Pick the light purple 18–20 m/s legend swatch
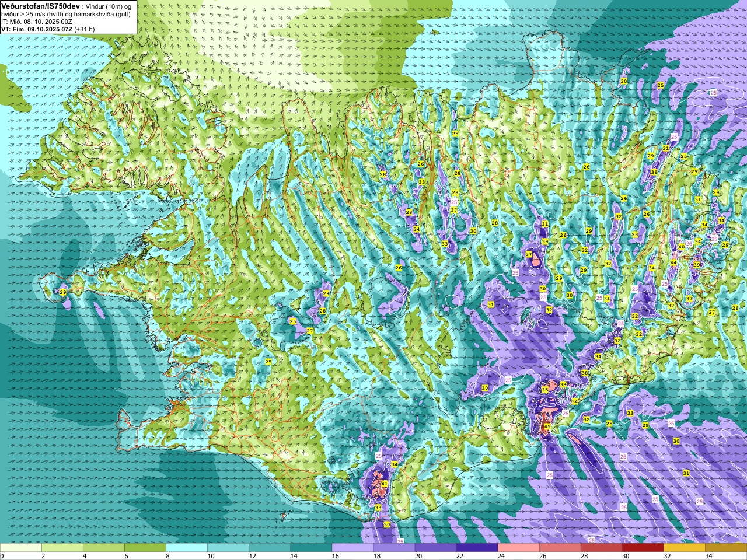Image resolution: width=747 pixels, height=560 pixels. coord(394,548)
